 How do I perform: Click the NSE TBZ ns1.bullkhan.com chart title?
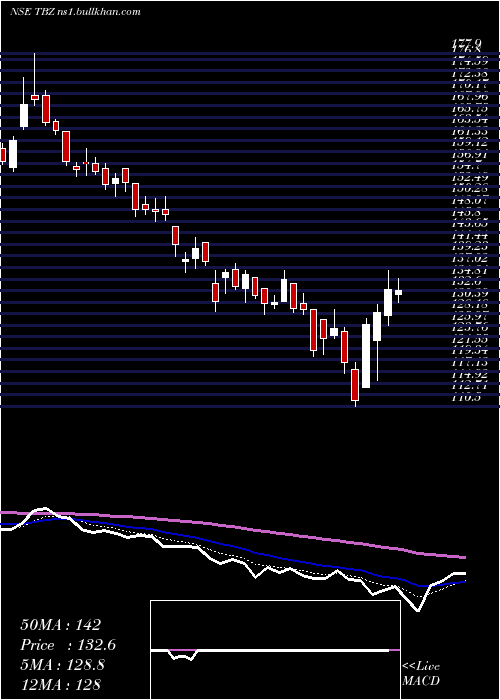(x=75, y=12)
